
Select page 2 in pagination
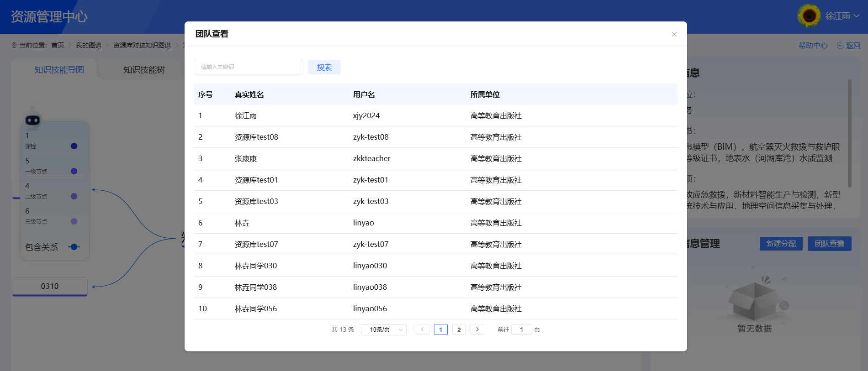[459, 329]
